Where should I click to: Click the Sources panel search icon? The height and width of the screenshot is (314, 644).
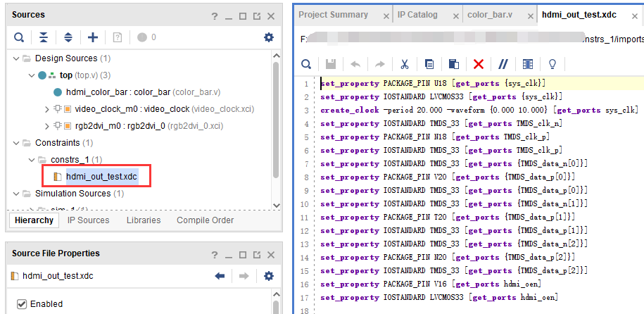pos(19,38)
